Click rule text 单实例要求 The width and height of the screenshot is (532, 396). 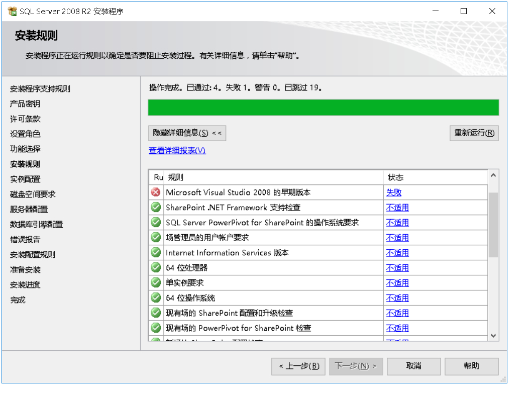(x=184, y=282)
